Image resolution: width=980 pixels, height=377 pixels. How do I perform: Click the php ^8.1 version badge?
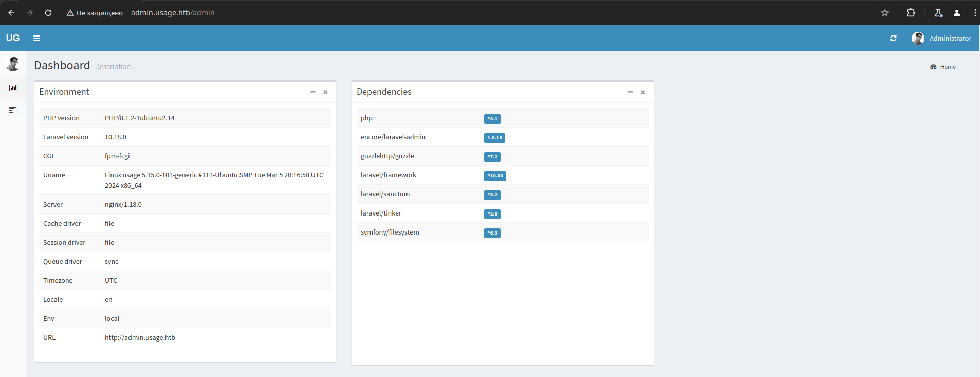(492, 119)
